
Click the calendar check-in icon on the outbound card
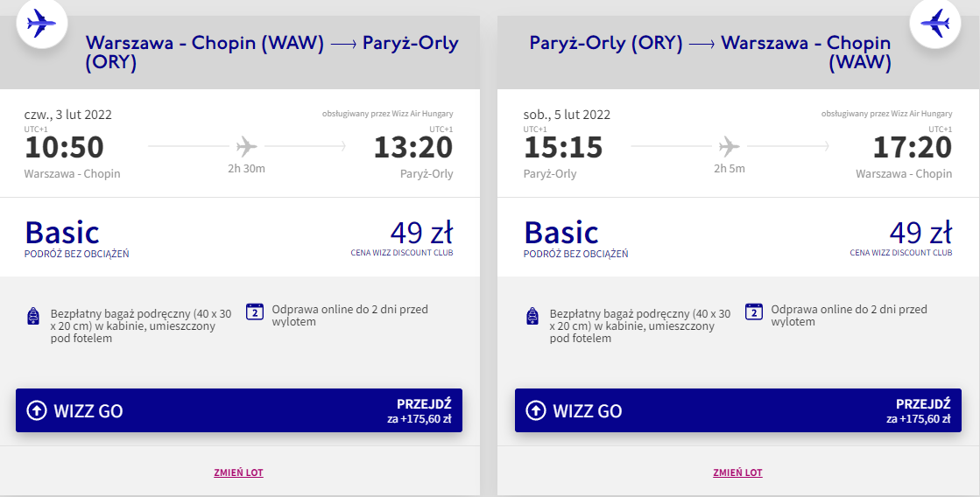255,311
